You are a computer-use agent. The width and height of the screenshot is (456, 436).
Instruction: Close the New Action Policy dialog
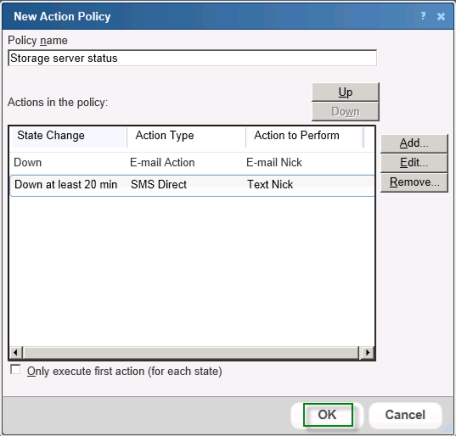pyautogui.click(x=441, y=16)
